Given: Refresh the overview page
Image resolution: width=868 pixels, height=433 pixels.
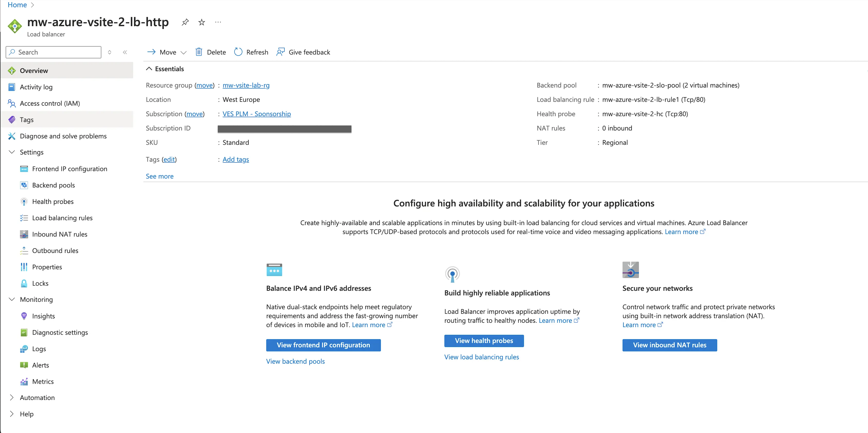Looking at the screenshot, I should coord(251,52).
